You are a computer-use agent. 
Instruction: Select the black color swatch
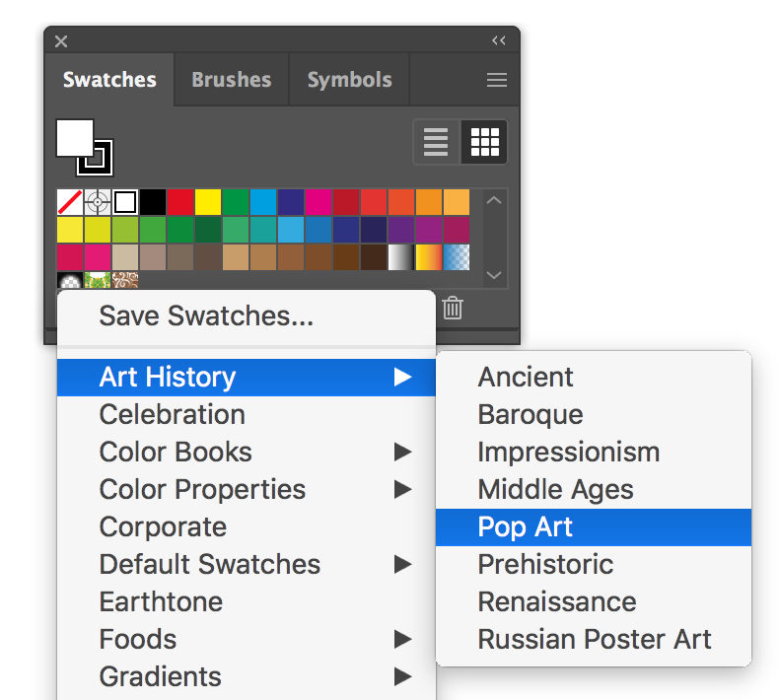[x=153, y=203]
